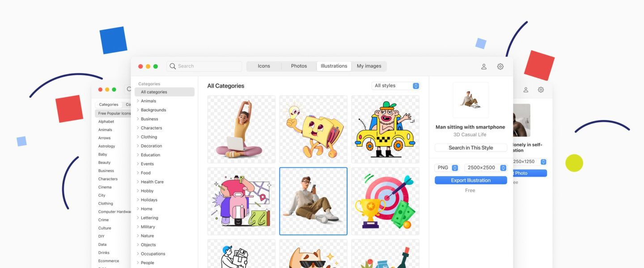Select the yellow taxi driver illustration
Viewport: 644px width, 268px height.
click(x=385, y=129)
